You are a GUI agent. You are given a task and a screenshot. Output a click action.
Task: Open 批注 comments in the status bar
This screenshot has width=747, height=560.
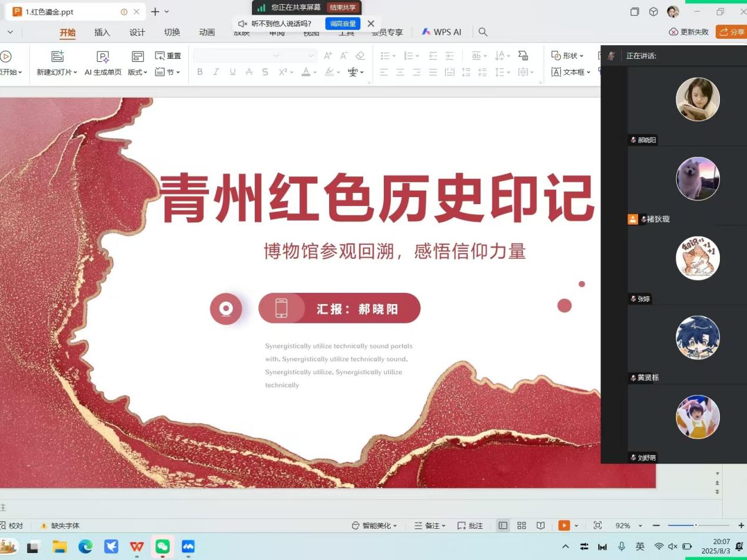470,525
